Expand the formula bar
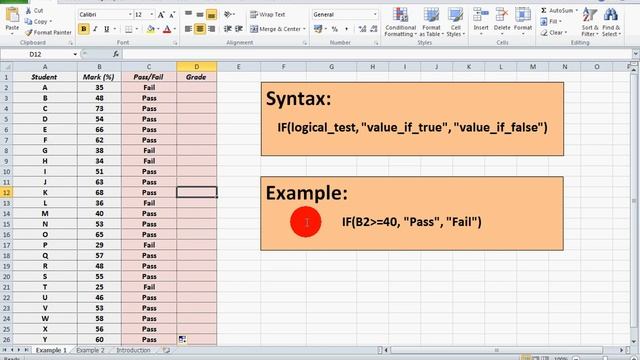 pos(635,54)
